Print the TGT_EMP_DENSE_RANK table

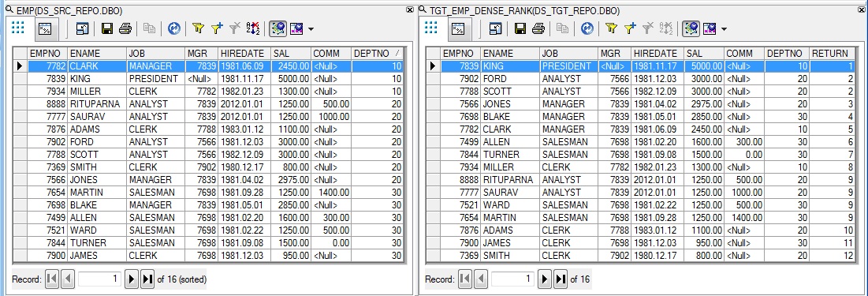pos(538,29)
